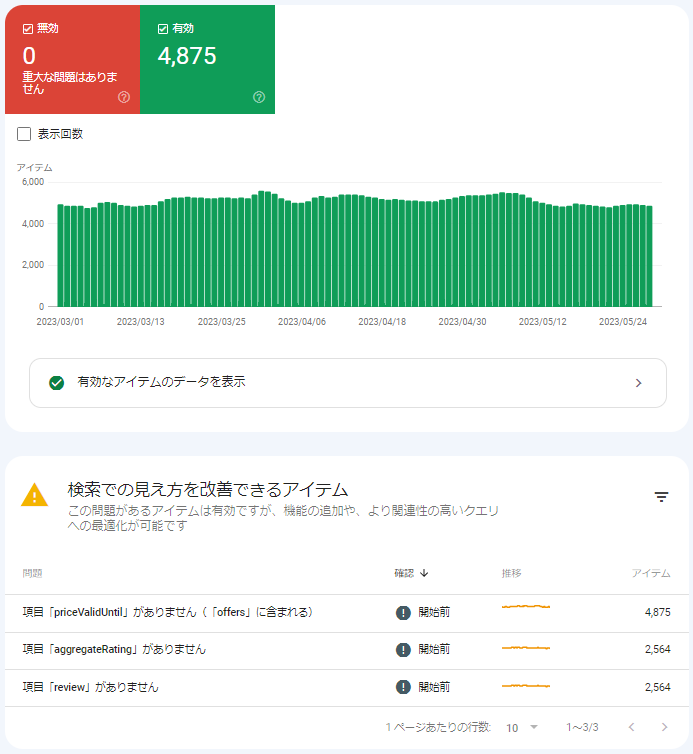Click the 問題 column header
Image resolution: width=693 pixels, height=754 pixels.
pyautogui.click(x=32, y=573)
